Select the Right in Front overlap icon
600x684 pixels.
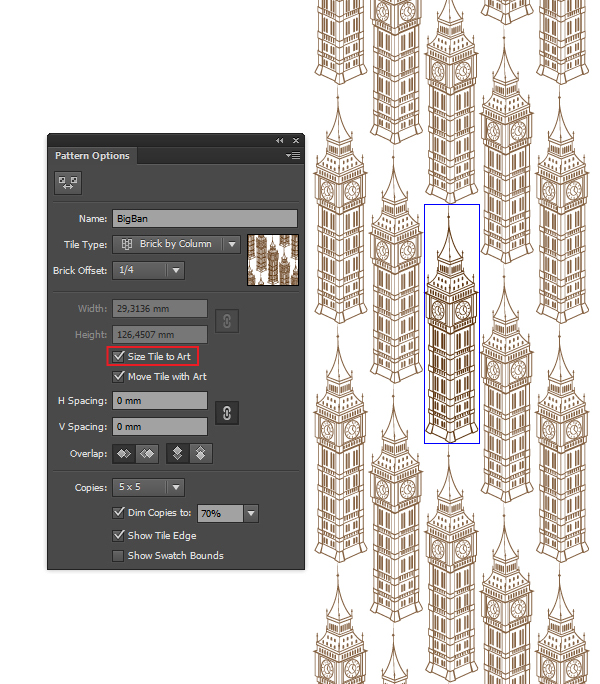[x=147, y=454]
